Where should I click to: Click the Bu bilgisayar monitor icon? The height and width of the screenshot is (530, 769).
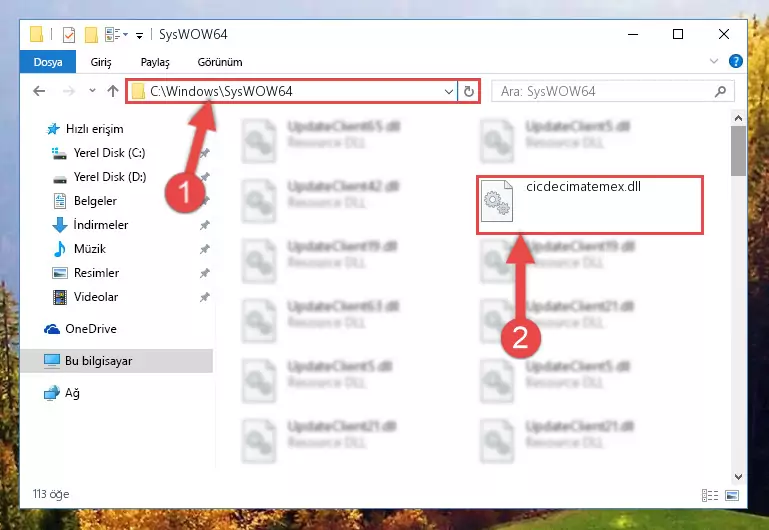click(x=51, y=361)
